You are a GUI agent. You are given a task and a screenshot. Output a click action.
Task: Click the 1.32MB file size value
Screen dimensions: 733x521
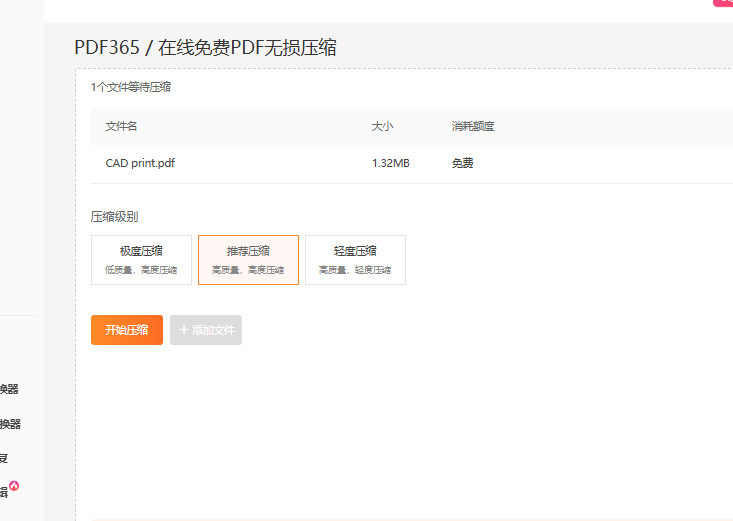(x=390, y=163)
